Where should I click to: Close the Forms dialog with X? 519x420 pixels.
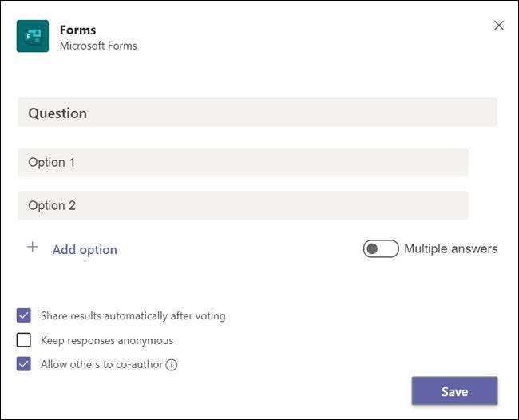(499, 26)
